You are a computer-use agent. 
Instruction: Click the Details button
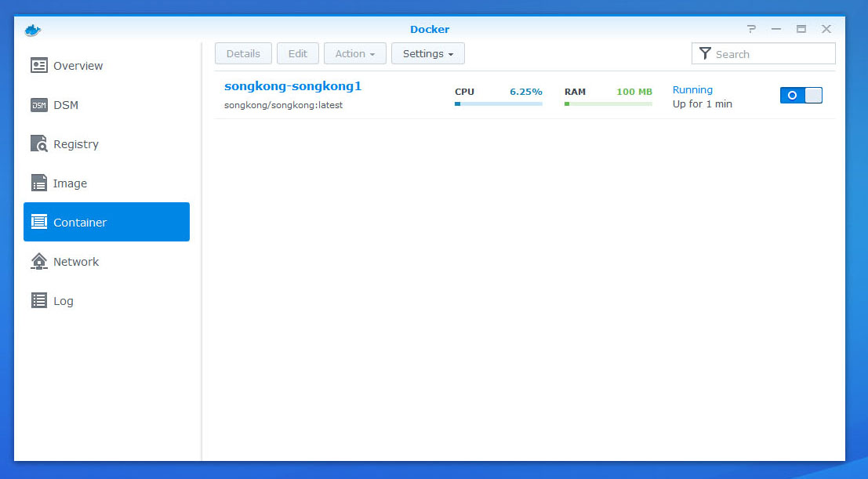tap(243, 53)
